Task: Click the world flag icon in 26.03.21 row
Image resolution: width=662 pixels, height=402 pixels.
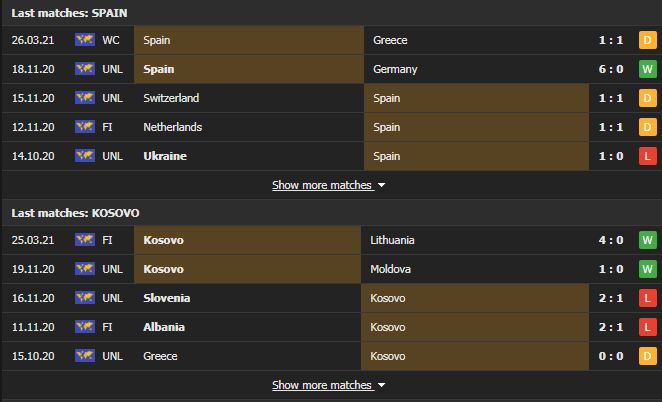Action: (85, 40)
